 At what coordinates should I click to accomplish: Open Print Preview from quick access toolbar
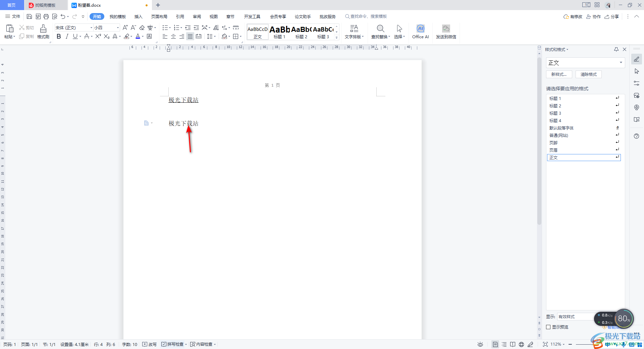55,16
